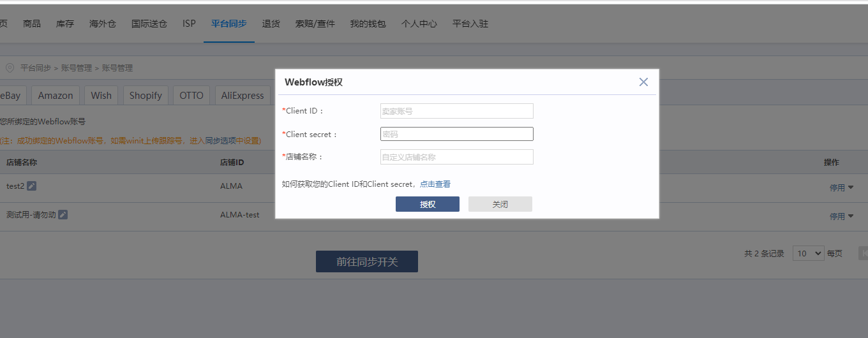Click the ALMA store ID cell
Viewport: 868px width, 338px height.
[231, 186]
